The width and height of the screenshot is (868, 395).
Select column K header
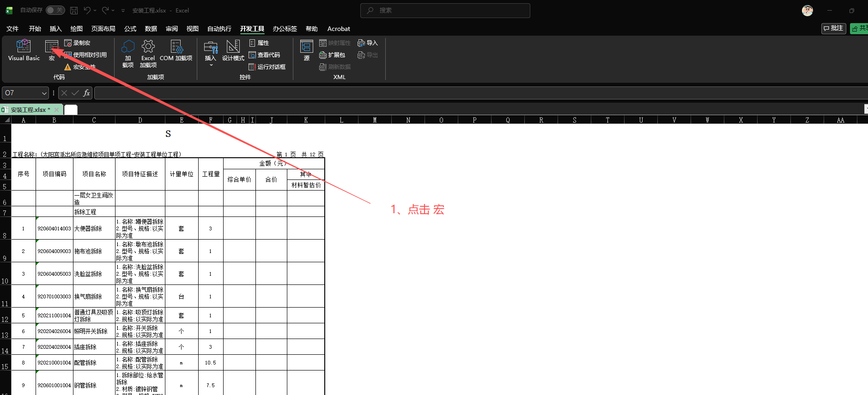coord(306,120)
